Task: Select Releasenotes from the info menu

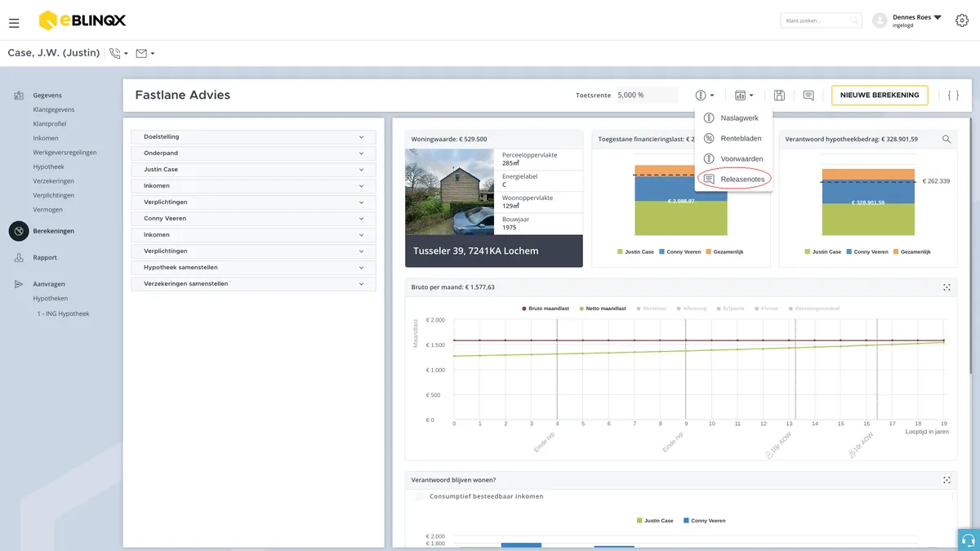Action: 733,179
